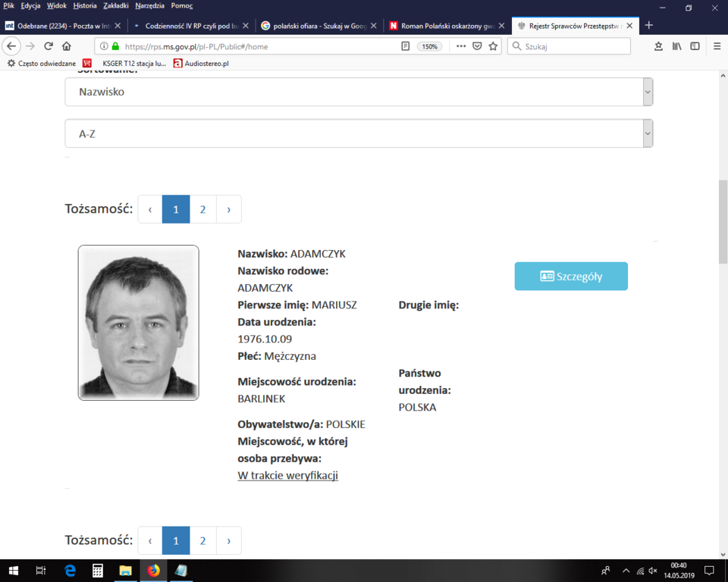The height and width of the screenshot is (582, 728).
Task: Open File Explorer from taskbar
Action: click(x=125, y=571)
